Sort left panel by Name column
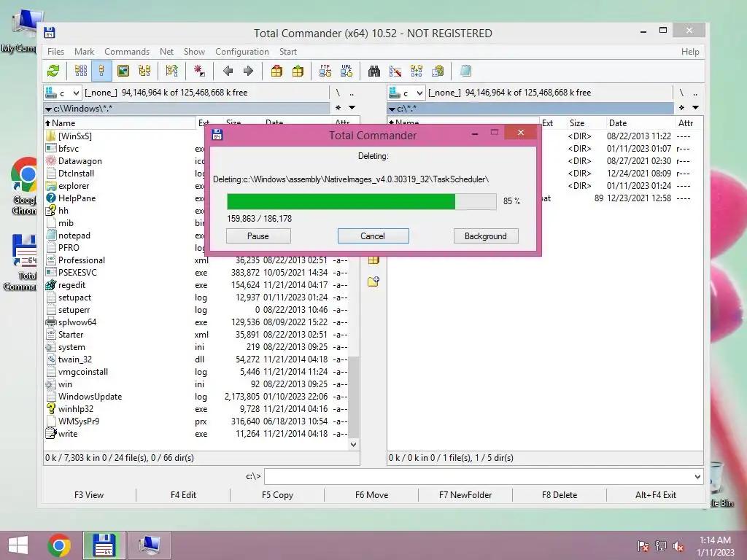747x560 pixels. [x=120, y=122]
